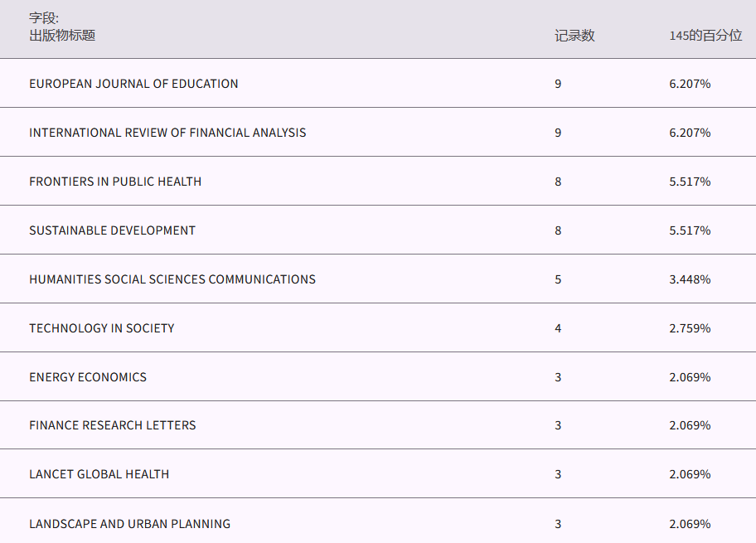Image resolution: width=756 pixels, height=543 pixels.
Task: Click record count 5 for Humanities Social Sciences Communications
Action: tap(558, 279)
